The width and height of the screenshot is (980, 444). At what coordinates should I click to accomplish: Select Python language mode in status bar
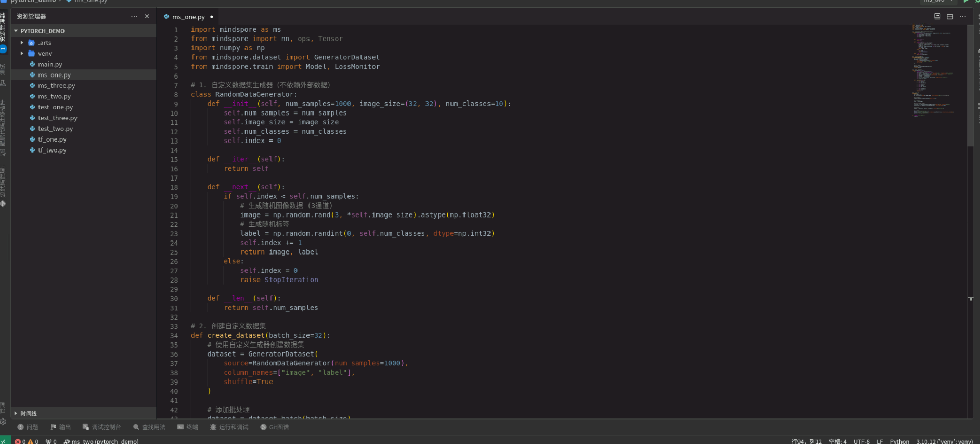899,441
